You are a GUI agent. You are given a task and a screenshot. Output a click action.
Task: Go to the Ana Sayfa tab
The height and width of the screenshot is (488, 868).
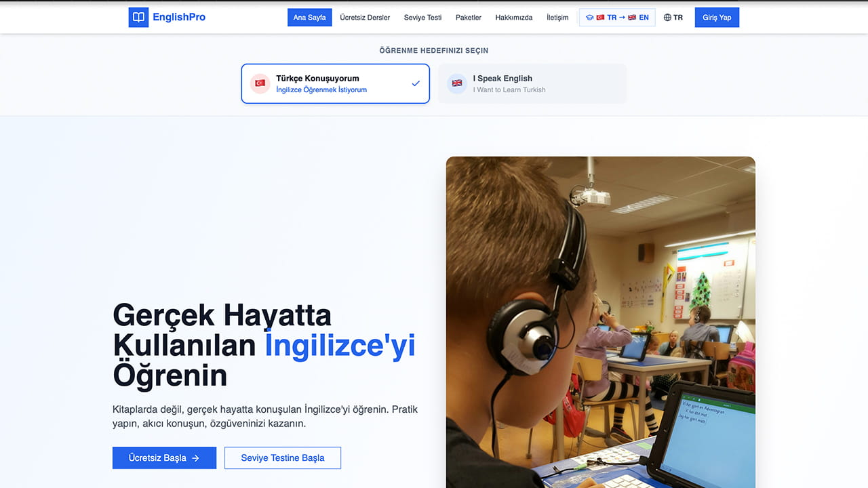309,18
